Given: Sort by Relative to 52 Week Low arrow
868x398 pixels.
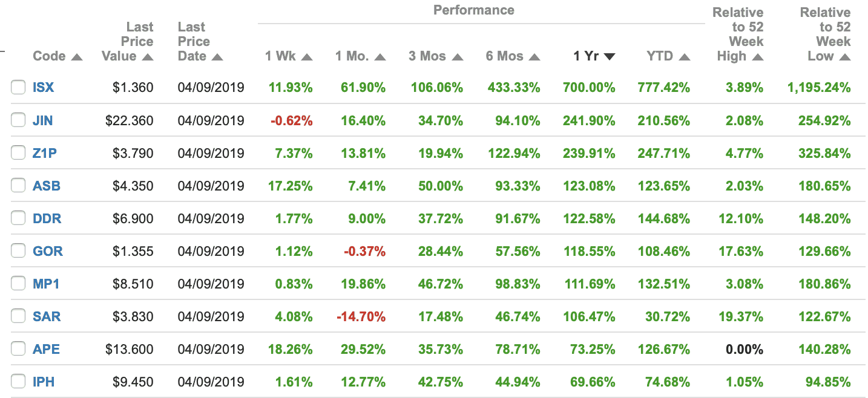Looking at the screenshot, I should (x=845, y=57).
